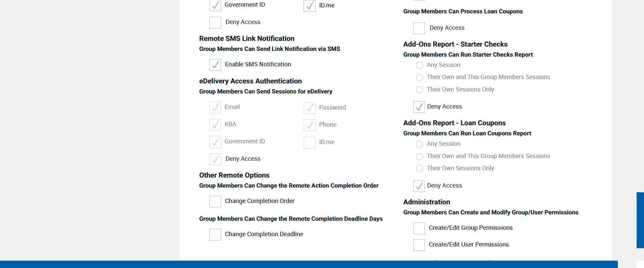This screenshot has width=644, height=268.
Task: Toggle Email checkbox under eDelivery Access Authentication
Action: click(x=215, y=107)
